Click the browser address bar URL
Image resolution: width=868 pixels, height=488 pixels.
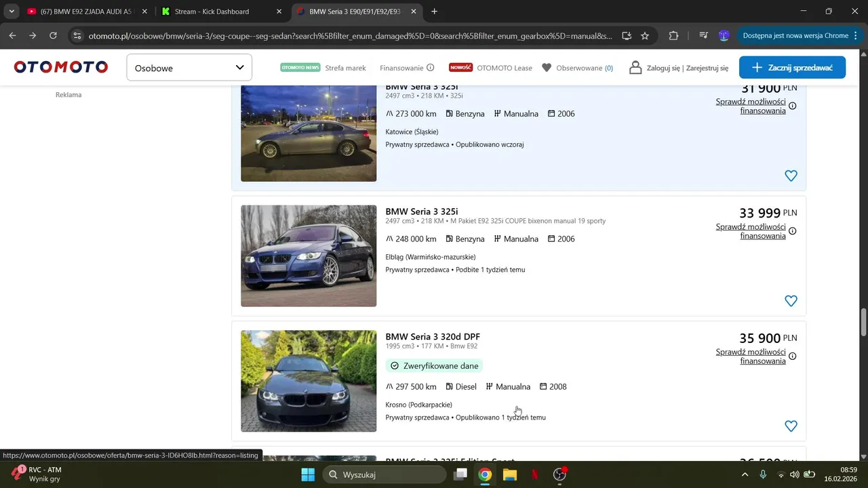pos(350,36)
